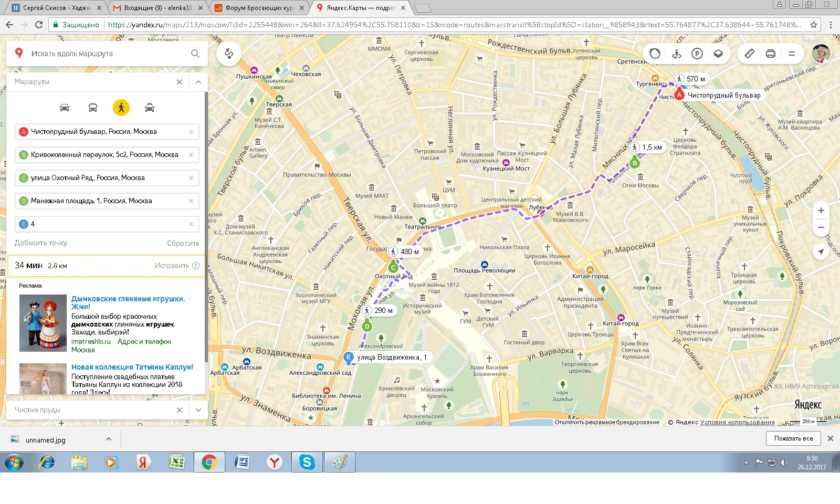Open the map layers selector
The width and height of the screenshot is (840, 504).
(718, 54)
